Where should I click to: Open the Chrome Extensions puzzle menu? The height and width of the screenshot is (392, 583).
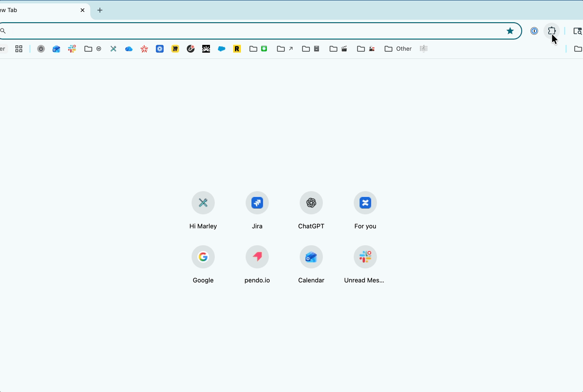[552, 31]
